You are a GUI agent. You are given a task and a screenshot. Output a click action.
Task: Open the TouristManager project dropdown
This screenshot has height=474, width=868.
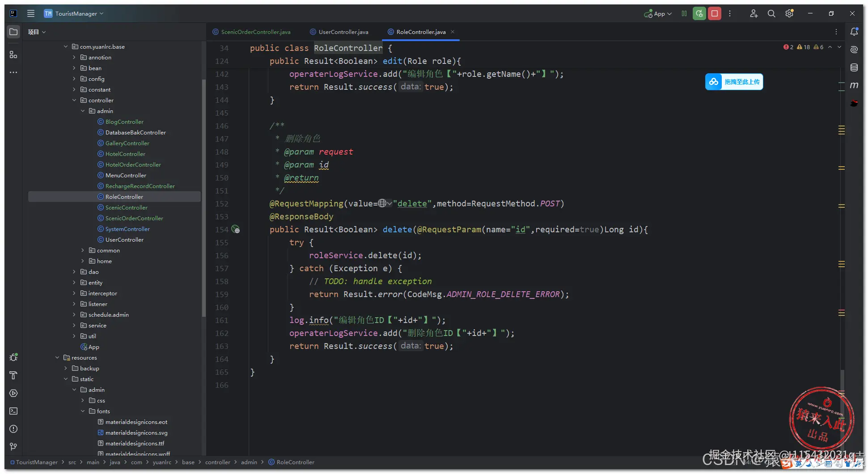click(74, 13)
